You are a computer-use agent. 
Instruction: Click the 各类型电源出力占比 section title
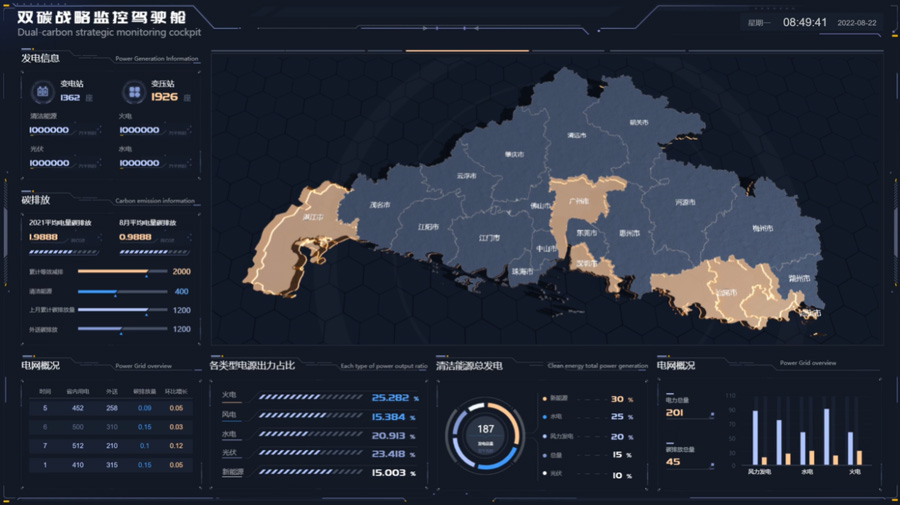(252, 365)
